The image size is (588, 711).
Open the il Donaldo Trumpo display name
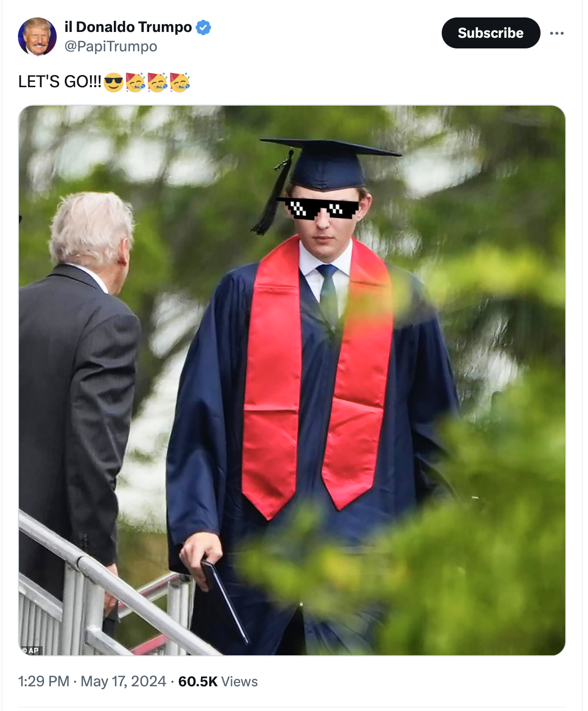tap(128, 27)
